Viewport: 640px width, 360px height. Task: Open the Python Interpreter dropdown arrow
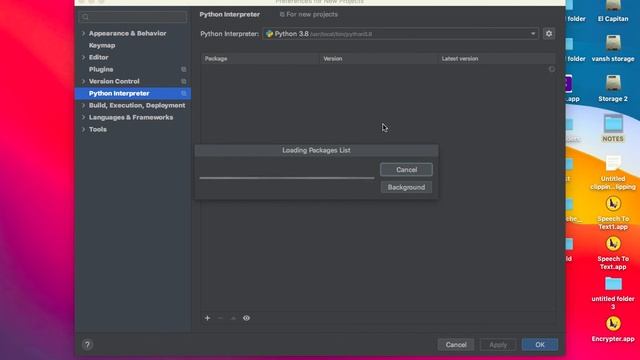(x=533, y=34)
